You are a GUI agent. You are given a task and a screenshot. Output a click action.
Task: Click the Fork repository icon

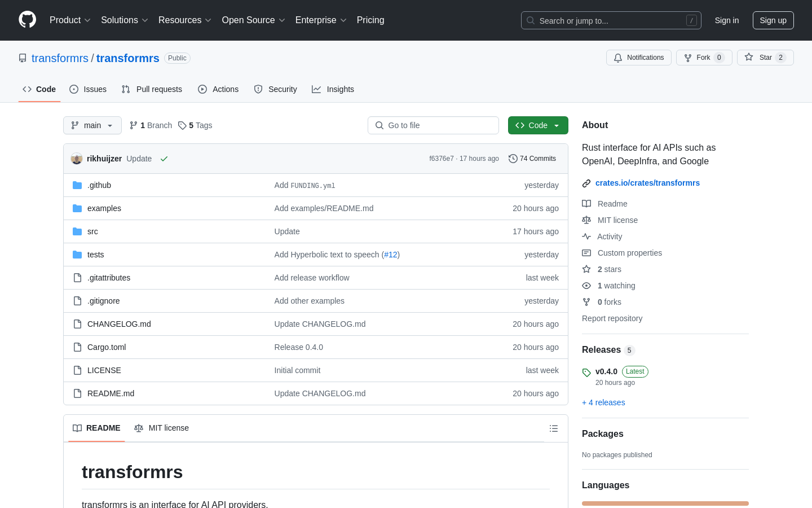(688, 58)
